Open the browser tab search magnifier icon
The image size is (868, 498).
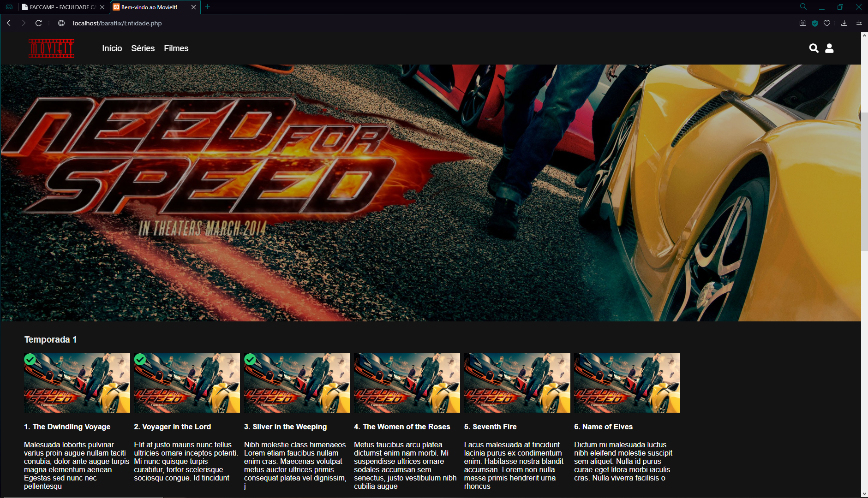(803, 7)
